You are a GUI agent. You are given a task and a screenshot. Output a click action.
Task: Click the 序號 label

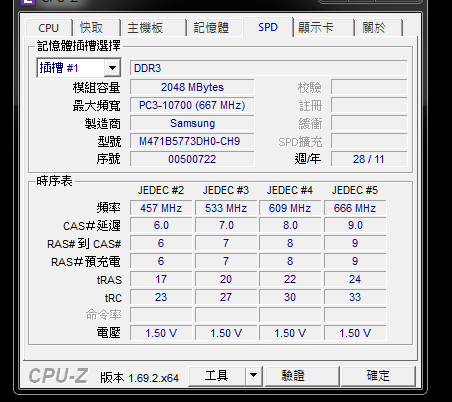(x=108, y=159)
